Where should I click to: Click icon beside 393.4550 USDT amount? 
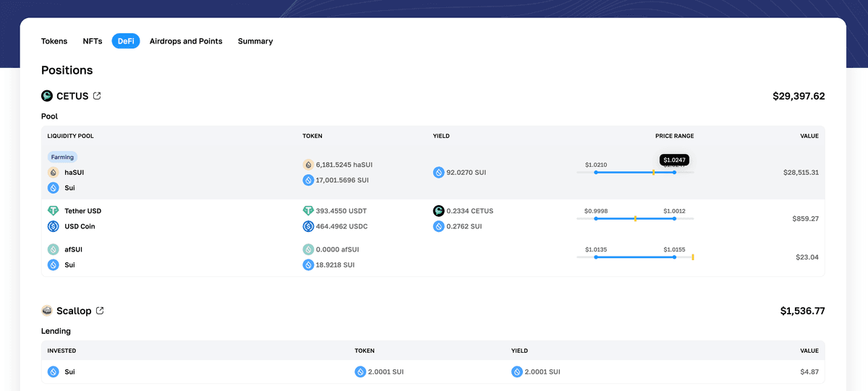(x=308, y=211)
